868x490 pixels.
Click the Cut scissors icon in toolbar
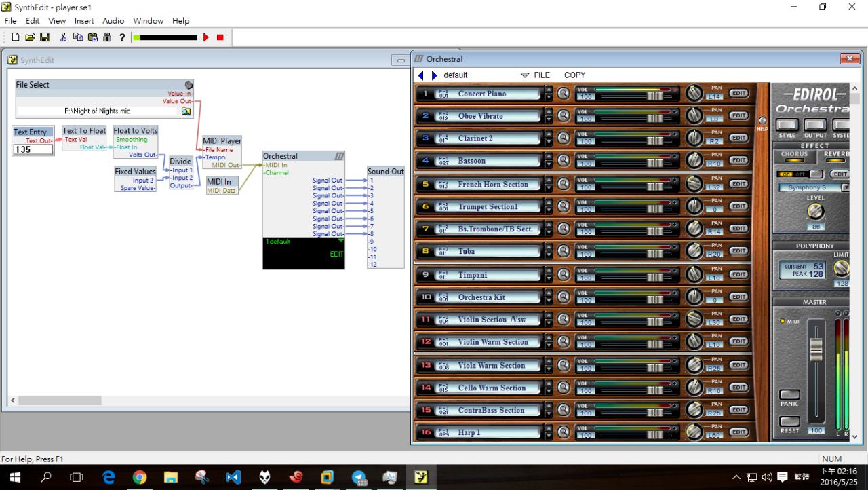[63, 37]
